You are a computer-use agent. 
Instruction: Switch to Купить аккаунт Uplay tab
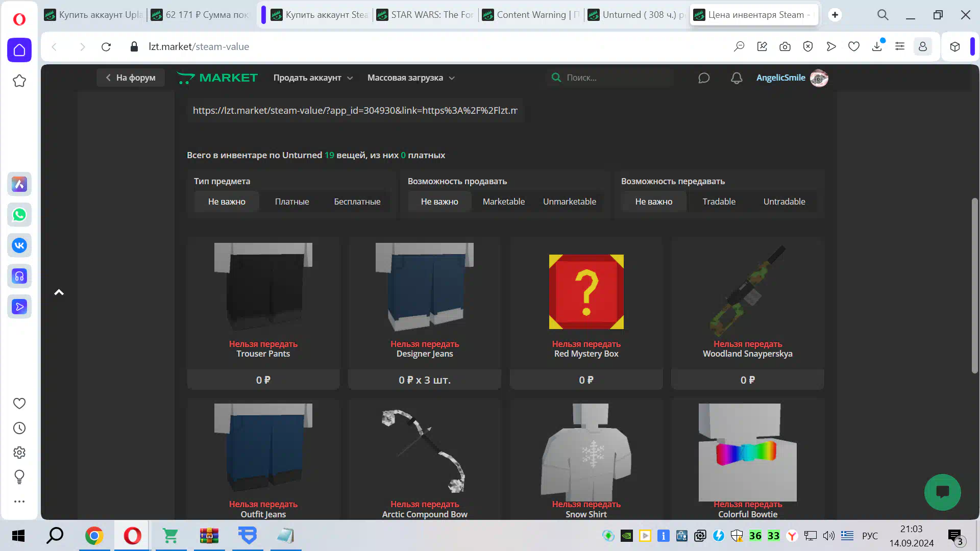[x=93, y=15]
